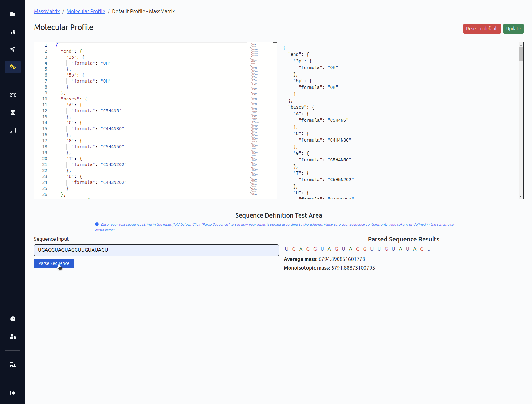Viewport: 532px width, 404px height.
Task: Click line 2 "end" in editor
Action: (67, 51)
